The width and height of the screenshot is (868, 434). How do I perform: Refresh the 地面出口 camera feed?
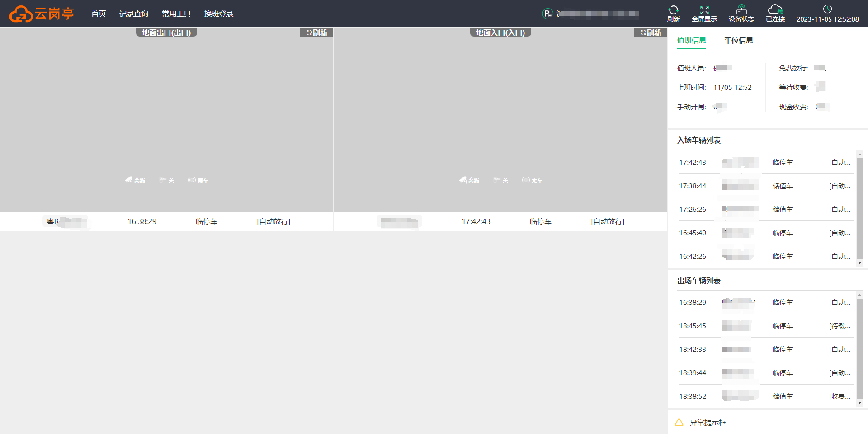316,33
